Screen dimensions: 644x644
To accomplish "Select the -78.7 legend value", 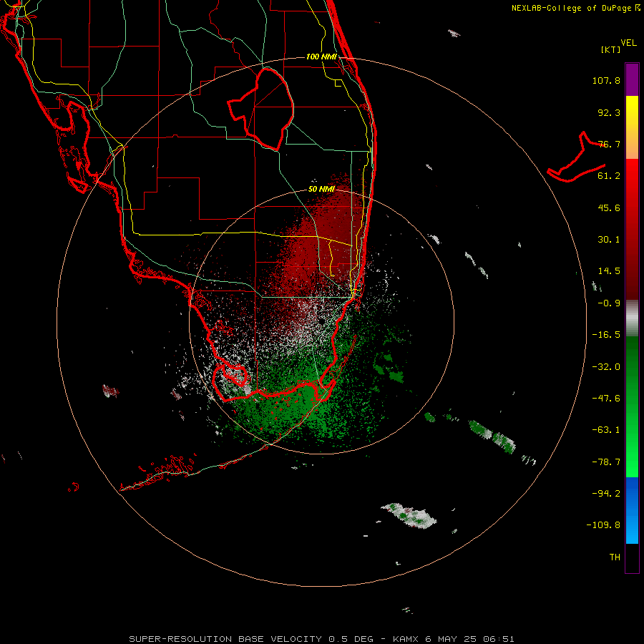I will coord(606,462).
